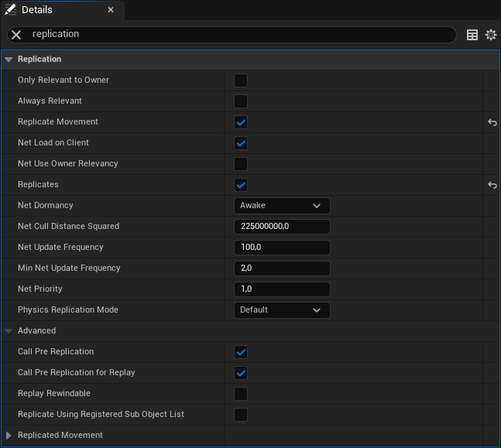Expand the Replicated Movement section
The height and width of the screenshot is (448, 501).
click(x=9, y=435)
